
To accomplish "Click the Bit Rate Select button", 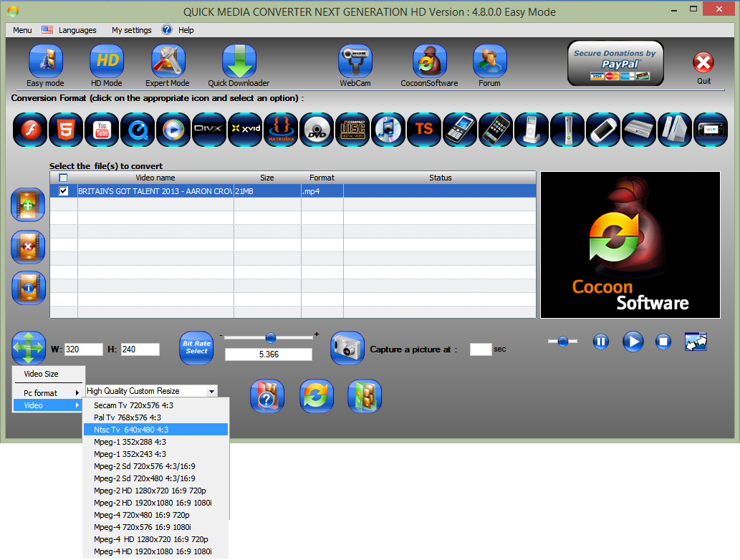I will [x=197, y=348].
